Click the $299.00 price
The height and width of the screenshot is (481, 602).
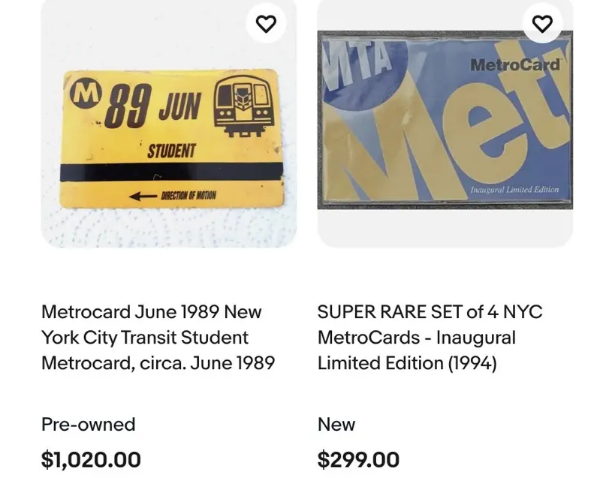coord(358,460)
